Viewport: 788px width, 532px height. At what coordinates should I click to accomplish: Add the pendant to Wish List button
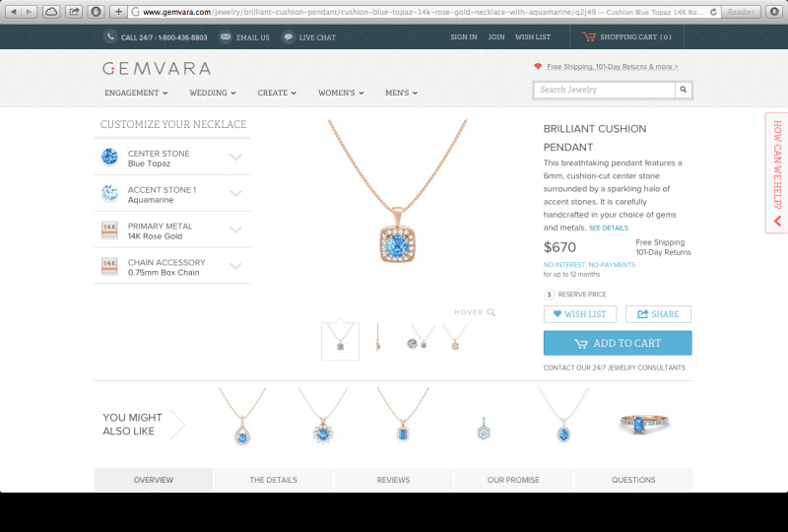coord(580,313)
